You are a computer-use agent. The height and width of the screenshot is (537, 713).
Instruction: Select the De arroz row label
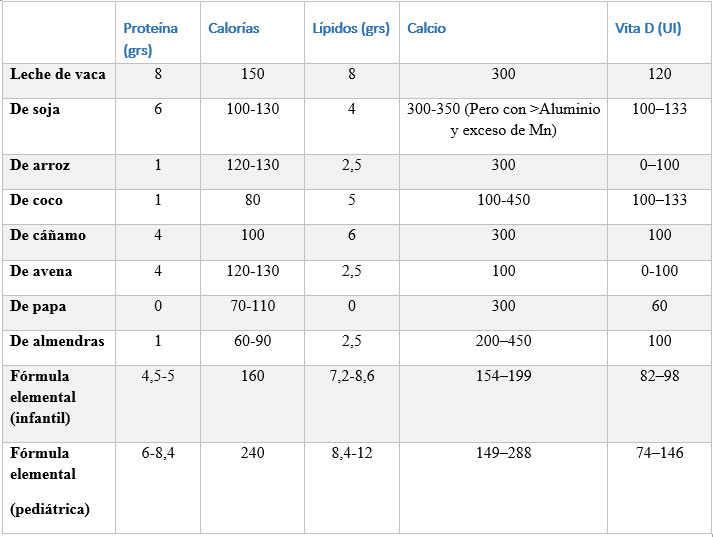(39, 165)
